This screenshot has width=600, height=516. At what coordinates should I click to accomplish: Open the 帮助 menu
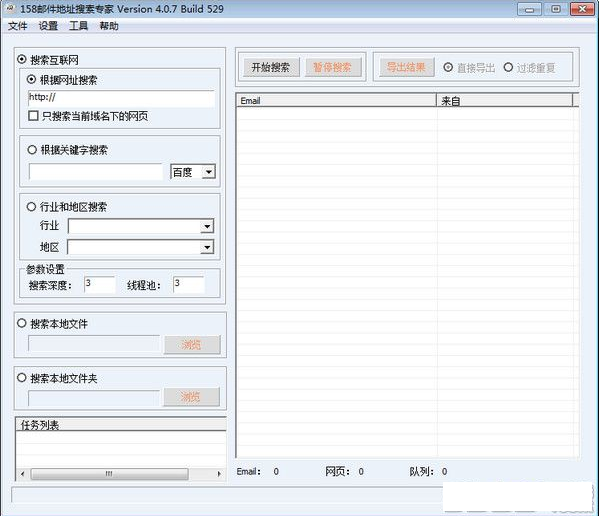click(108, 26)
